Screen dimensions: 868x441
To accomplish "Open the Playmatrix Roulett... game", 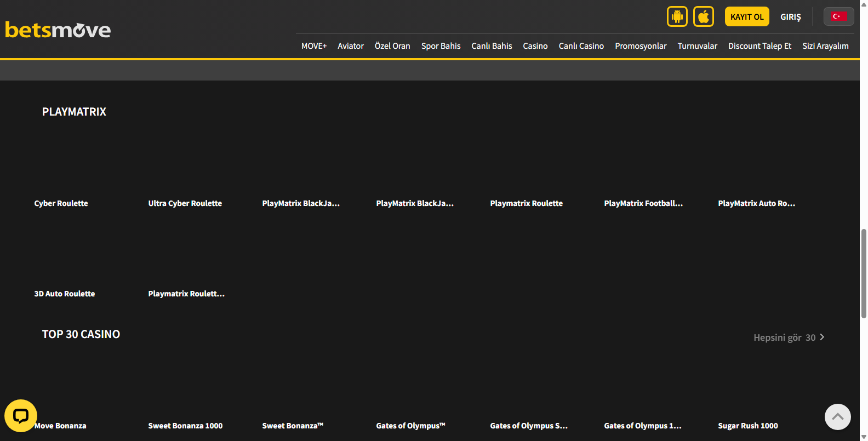I will (186, 294).
